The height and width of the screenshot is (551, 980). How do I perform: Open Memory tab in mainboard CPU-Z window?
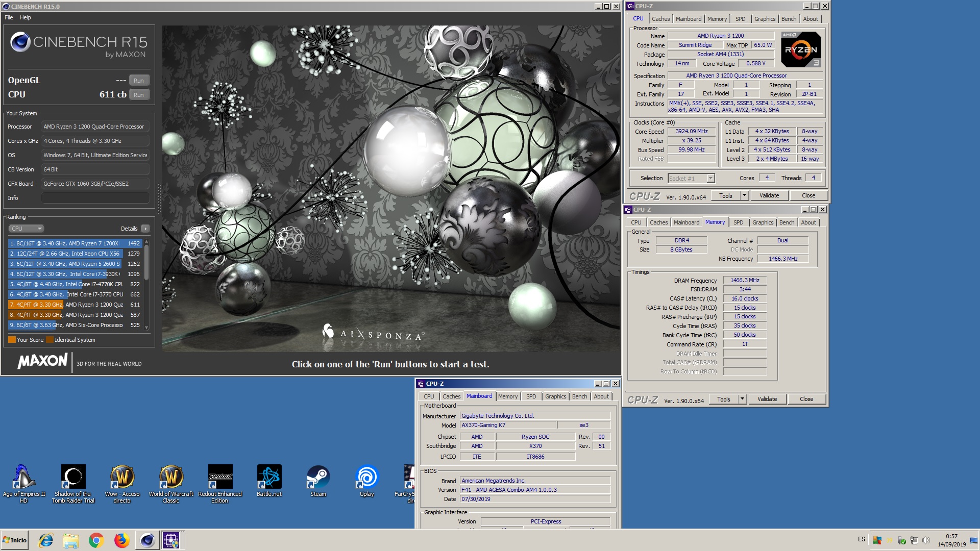point(508,396)
